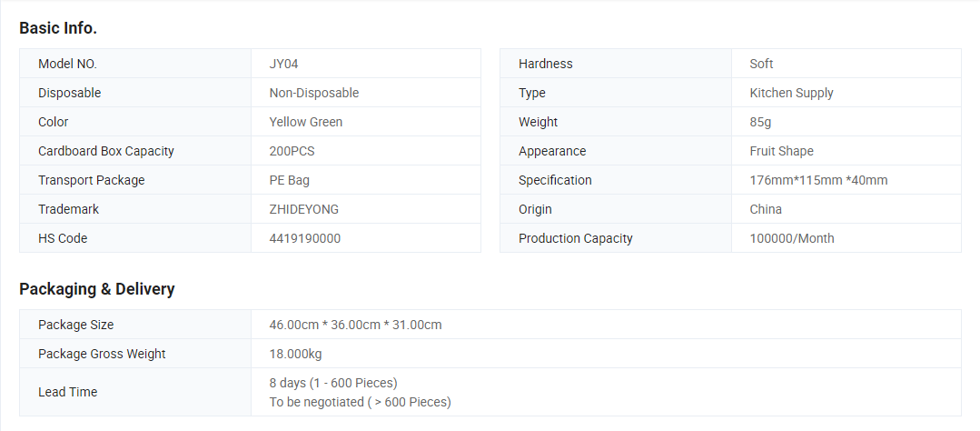Click the Soft hardness value
980x431 pixels.
[761, 64]
